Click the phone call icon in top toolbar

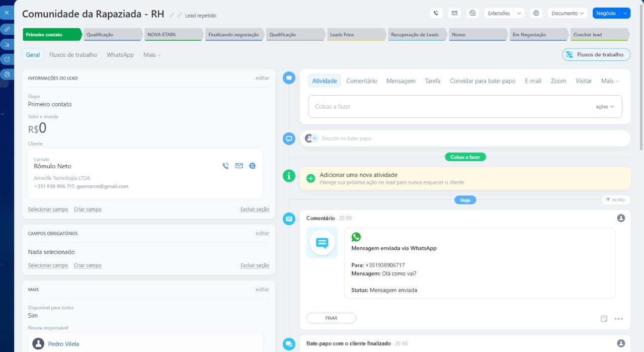coord(436,14)
